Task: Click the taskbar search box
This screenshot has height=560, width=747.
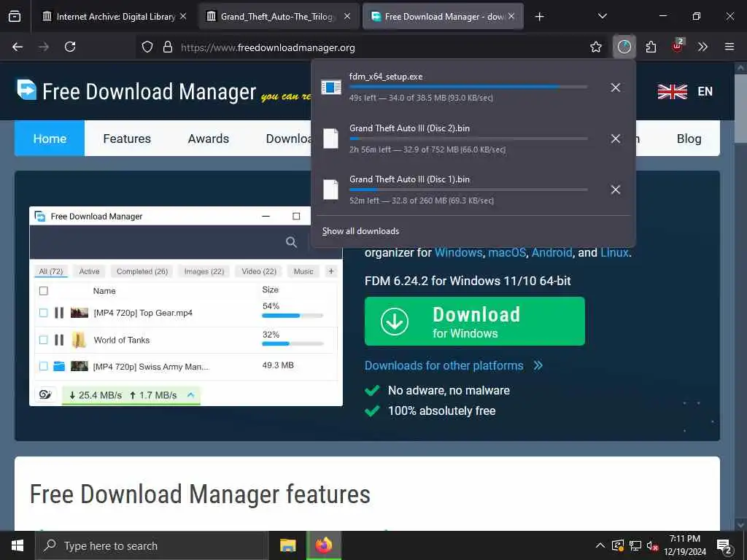Action: click(152, 545)
